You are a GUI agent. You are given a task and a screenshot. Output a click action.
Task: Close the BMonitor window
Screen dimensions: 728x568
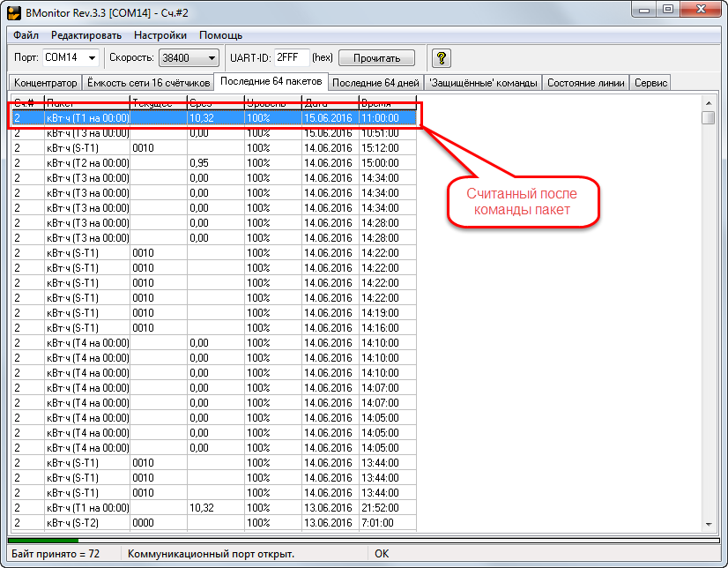pos(701,10)
